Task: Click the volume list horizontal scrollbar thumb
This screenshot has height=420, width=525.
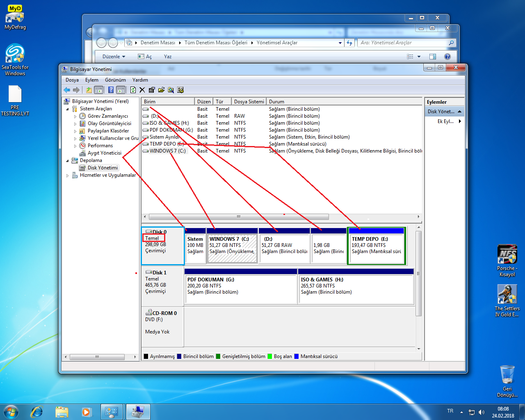Action: (x=239, y=217)
